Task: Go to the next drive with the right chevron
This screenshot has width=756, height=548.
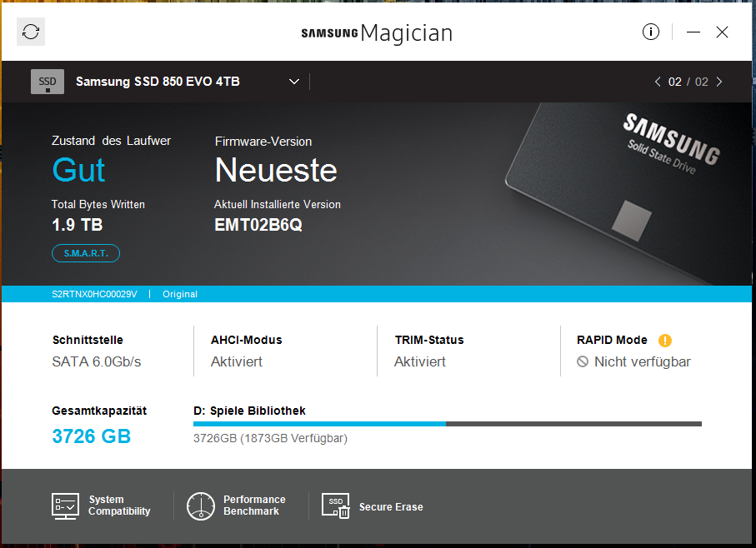Action: (x=718, y=82)
